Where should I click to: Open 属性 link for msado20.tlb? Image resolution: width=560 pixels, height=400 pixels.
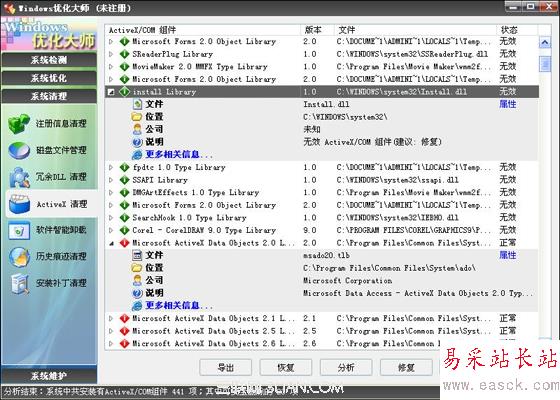pos(508,255)
